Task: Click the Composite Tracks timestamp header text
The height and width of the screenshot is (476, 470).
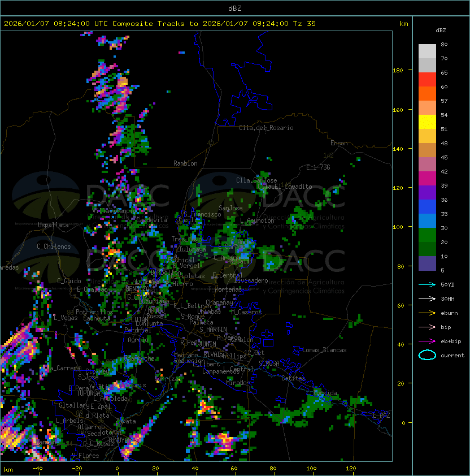Action: pos(160,24)
